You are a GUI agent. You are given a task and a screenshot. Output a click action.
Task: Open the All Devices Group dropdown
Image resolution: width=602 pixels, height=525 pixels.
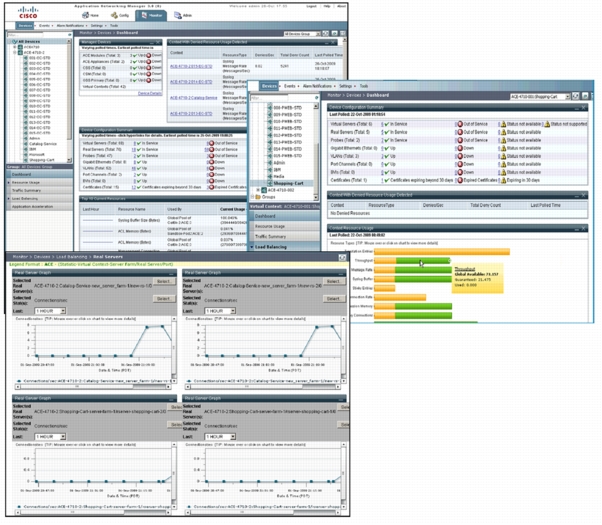point(302,34)
